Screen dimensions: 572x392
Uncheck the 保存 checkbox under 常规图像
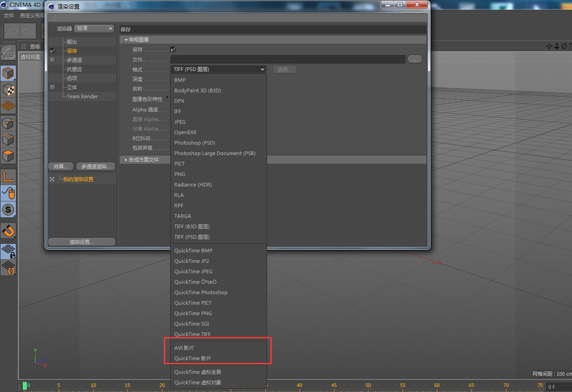(x=173, y=49)
